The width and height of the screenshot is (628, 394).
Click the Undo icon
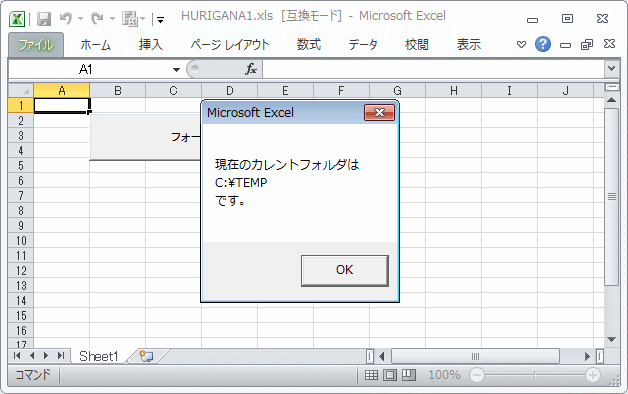(66, 18)
